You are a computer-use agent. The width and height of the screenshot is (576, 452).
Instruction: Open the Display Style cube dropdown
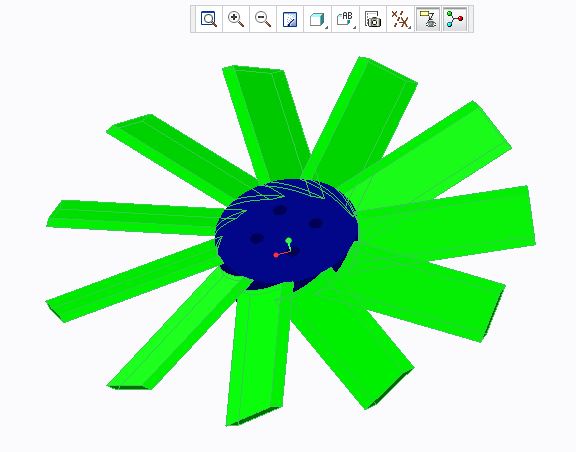point(318,19)
